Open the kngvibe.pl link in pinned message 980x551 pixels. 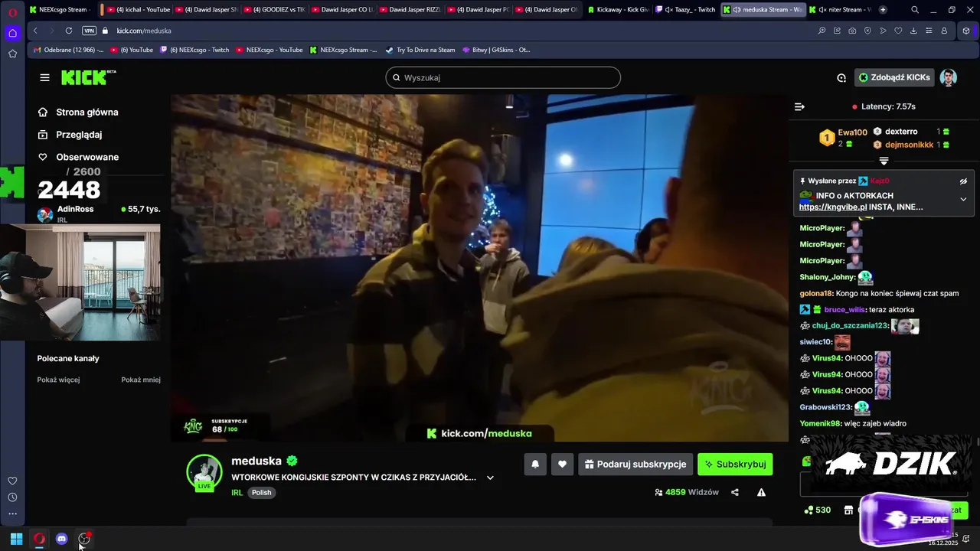833,207
